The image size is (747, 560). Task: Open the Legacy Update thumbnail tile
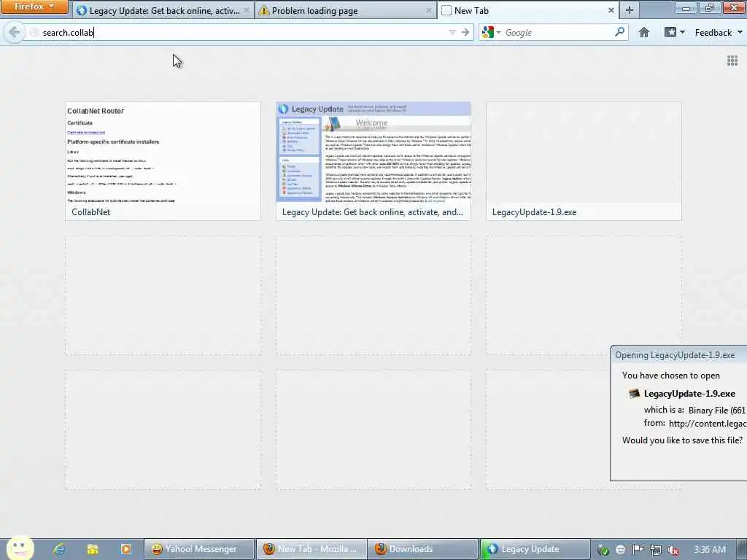click(x=373, y=161)
